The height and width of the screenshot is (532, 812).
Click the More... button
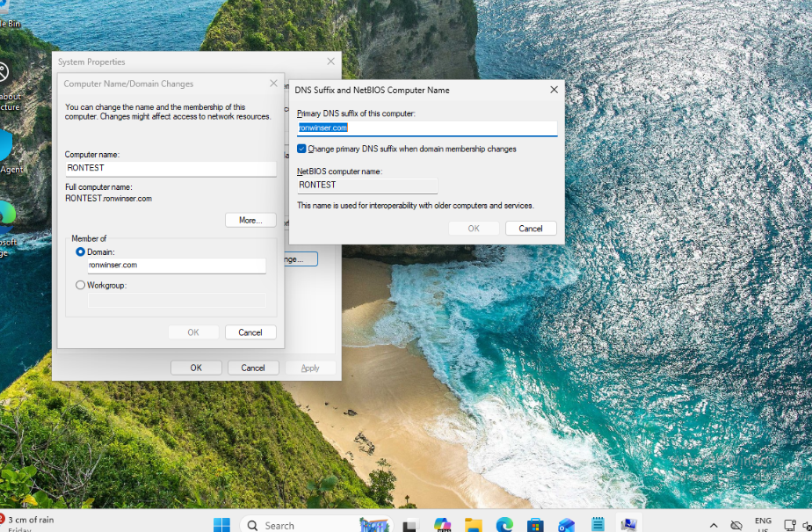point(250,221)
